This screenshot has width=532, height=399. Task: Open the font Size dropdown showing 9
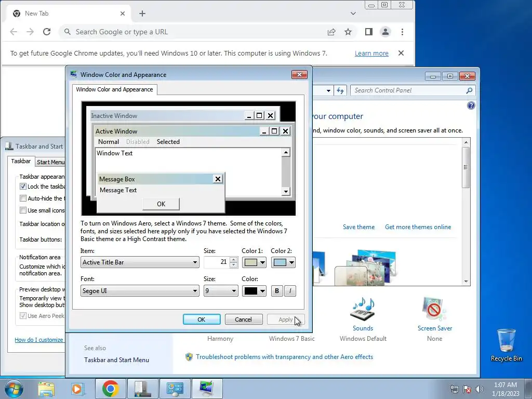click(221, 291)
